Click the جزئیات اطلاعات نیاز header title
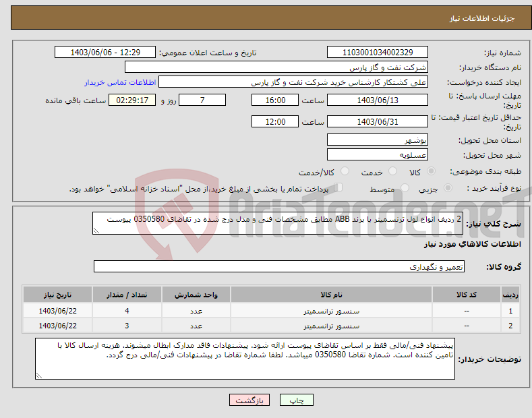Screen dimensions: 532x418 click(482, 18)
